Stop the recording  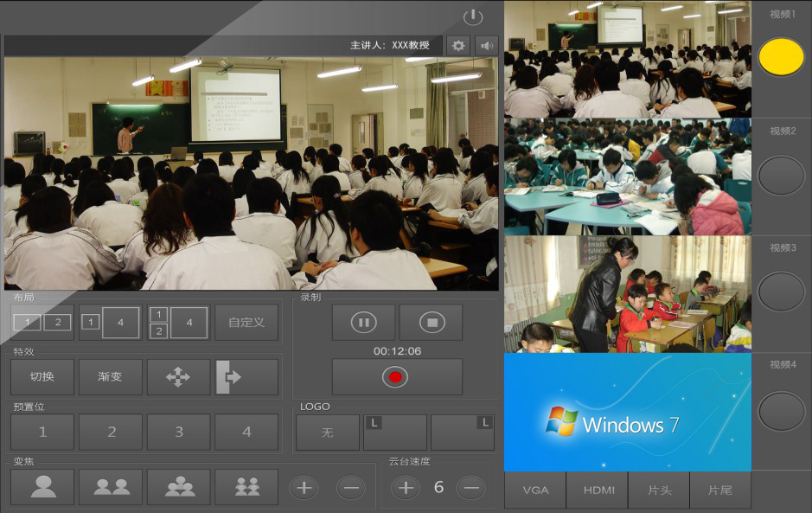click(x=431, y=323)
